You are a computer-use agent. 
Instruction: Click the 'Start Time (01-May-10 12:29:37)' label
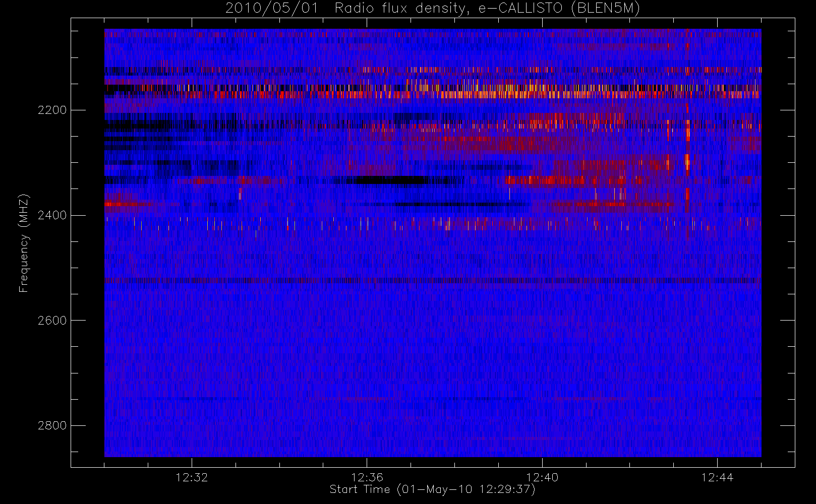[433, 489]
